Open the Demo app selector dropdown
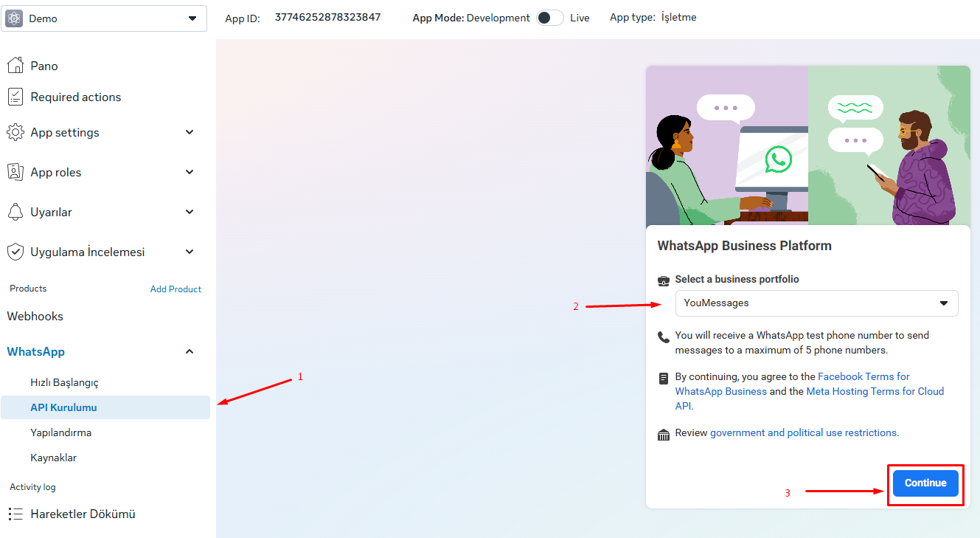The height and width of the screenshot is (538, 980). click(104, 18)
